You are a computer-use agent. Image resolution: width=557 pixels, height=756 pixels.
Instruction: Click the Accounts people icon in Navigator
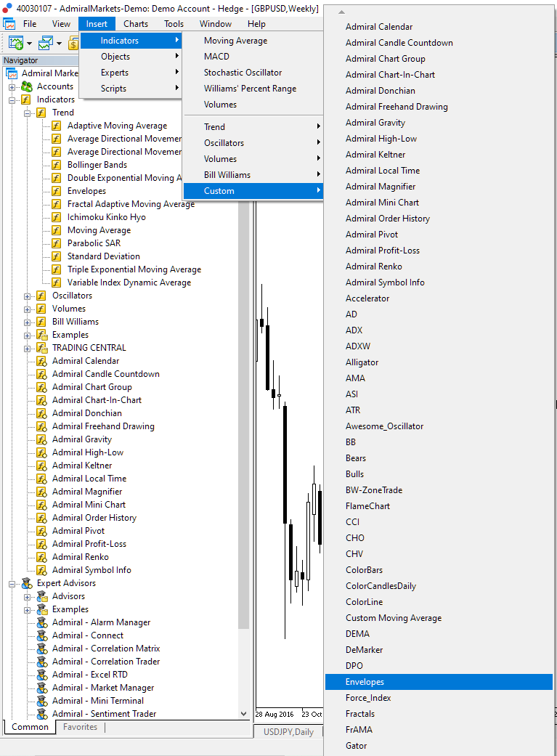click(x=27, y=86)
